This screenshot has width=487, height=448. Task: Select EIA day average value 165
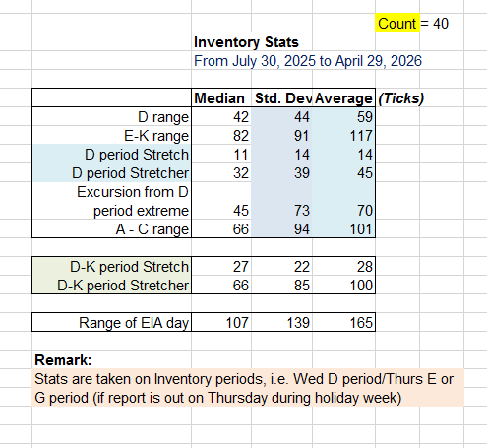343,322
